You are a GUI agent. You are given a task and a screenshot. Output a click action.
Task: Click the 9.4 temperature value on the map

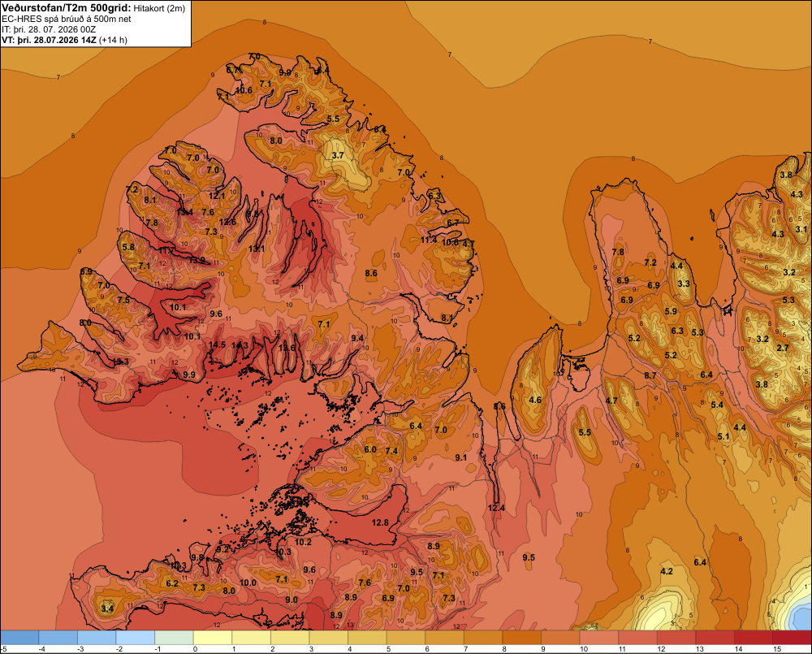coord(357,338)
